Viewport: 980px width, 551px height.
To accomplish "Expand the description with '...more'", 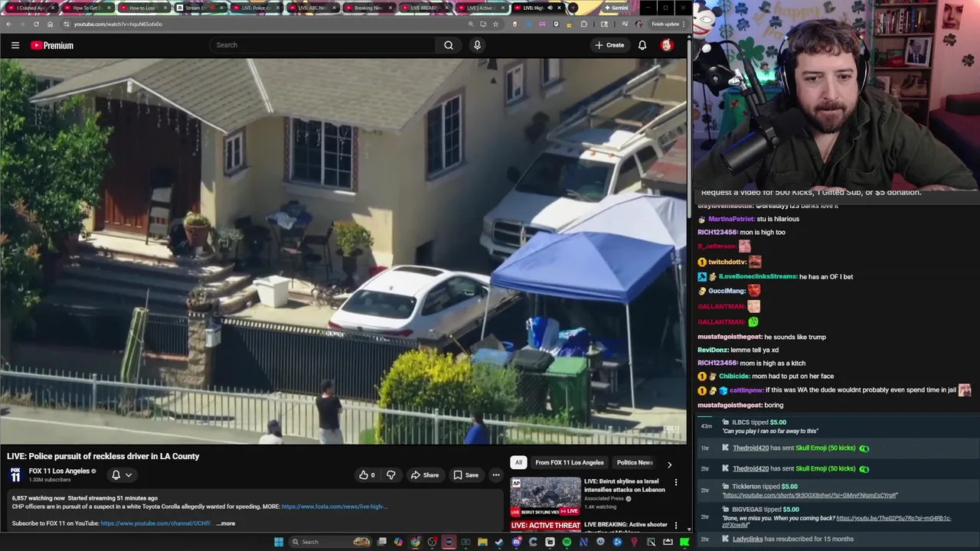I will (226, 523).
